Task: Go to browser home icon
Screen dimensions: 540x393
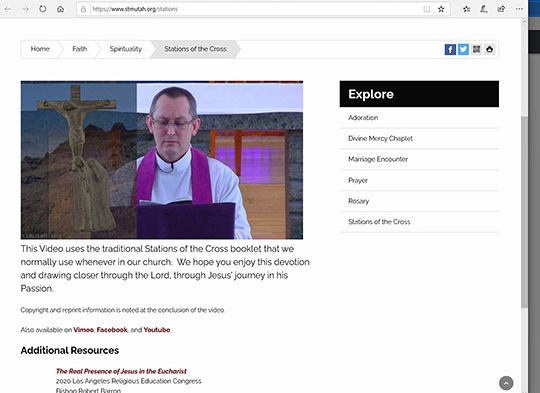Action: point(60,9)
